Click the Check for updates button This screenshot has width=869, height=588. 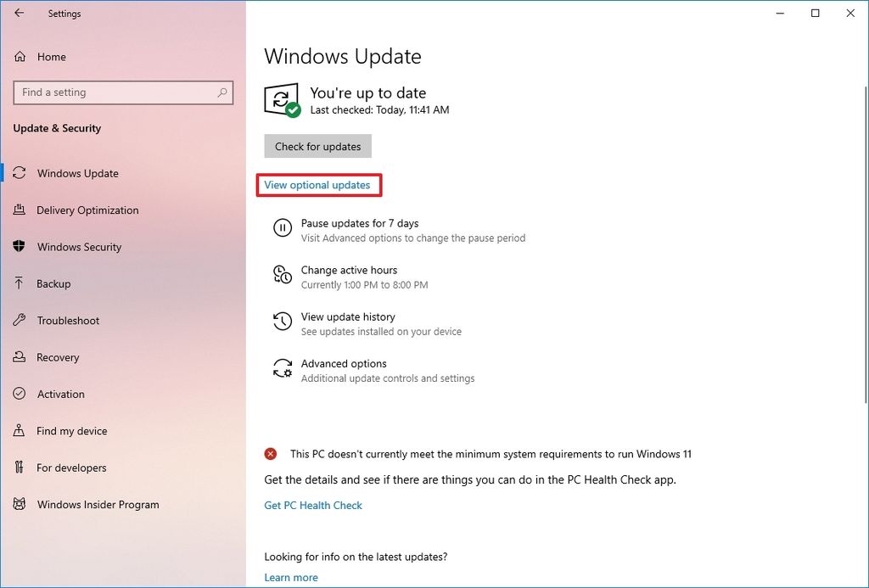point(317,146)
